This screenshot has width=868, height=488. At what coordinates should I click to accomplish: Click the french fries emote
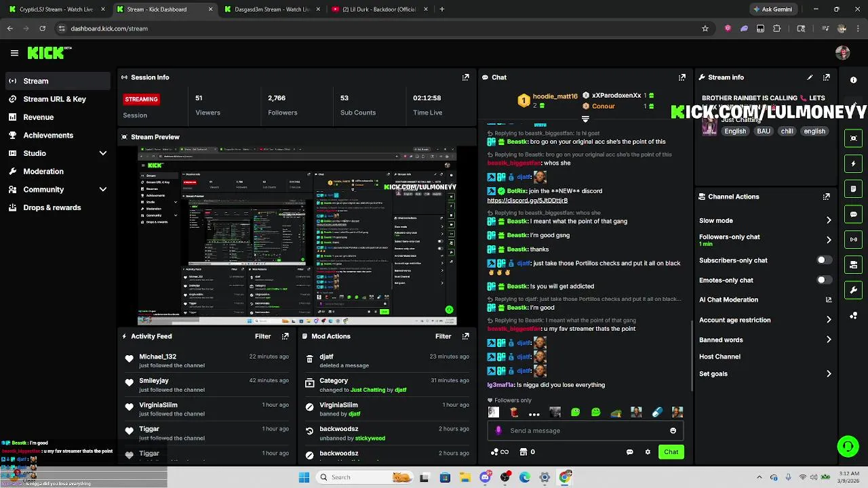[513, 412]
